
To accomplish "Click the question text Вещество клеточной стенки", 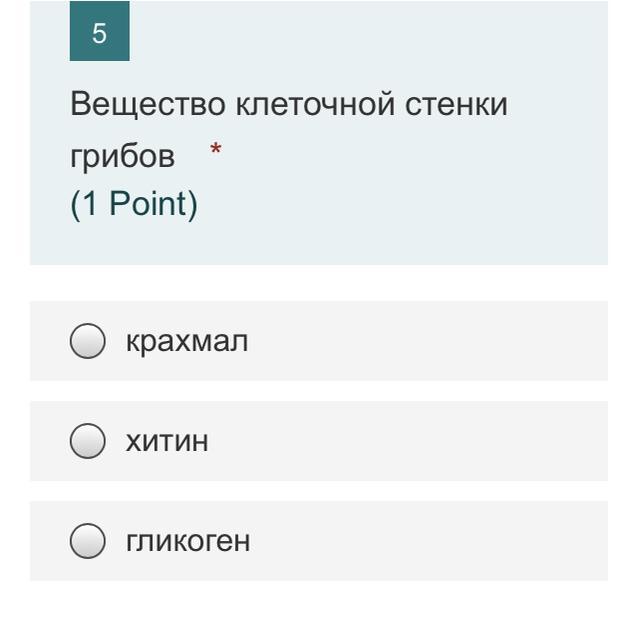I will (289, 104).
